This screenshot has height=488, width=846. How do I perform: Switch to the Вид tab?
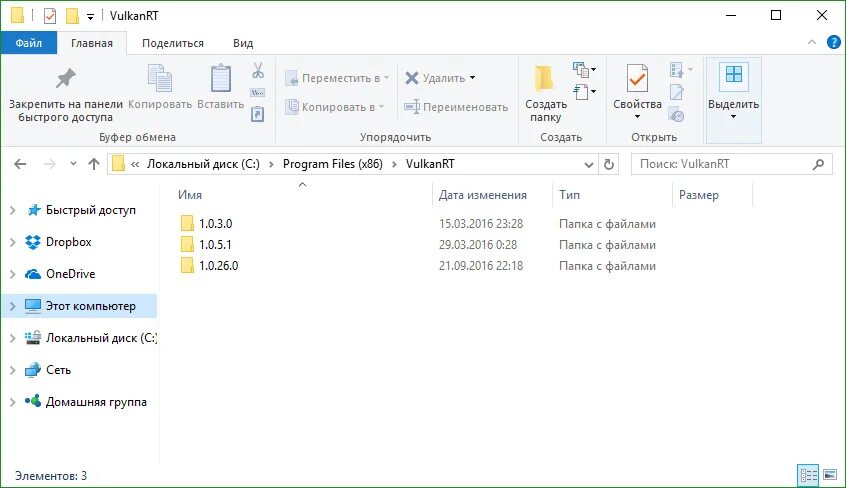243,43
